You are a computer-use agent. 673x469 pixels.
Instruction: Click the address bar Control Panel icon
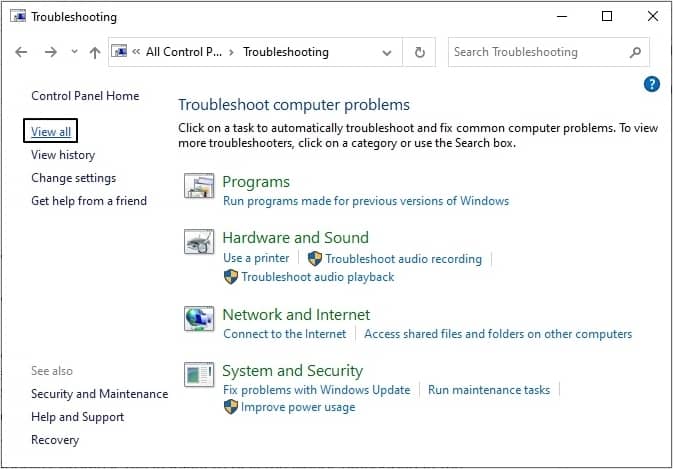(119, 51)
